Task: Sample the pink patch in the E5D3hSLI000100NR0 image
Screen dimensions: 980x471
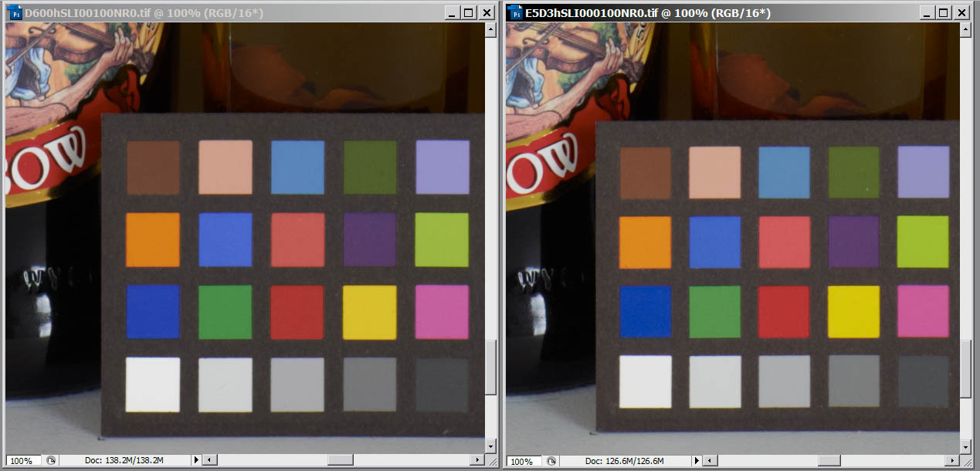Action: [923, 311]
